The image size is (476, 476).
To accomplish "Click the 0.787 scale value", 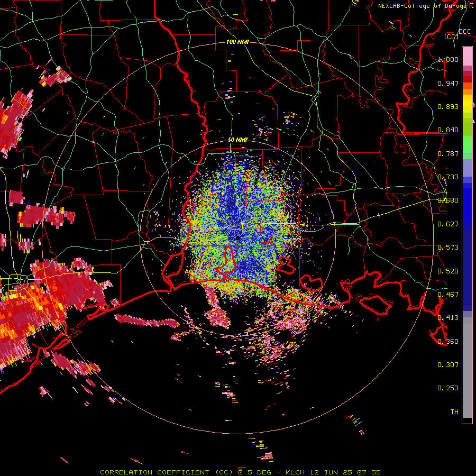I will click(448, 153).
